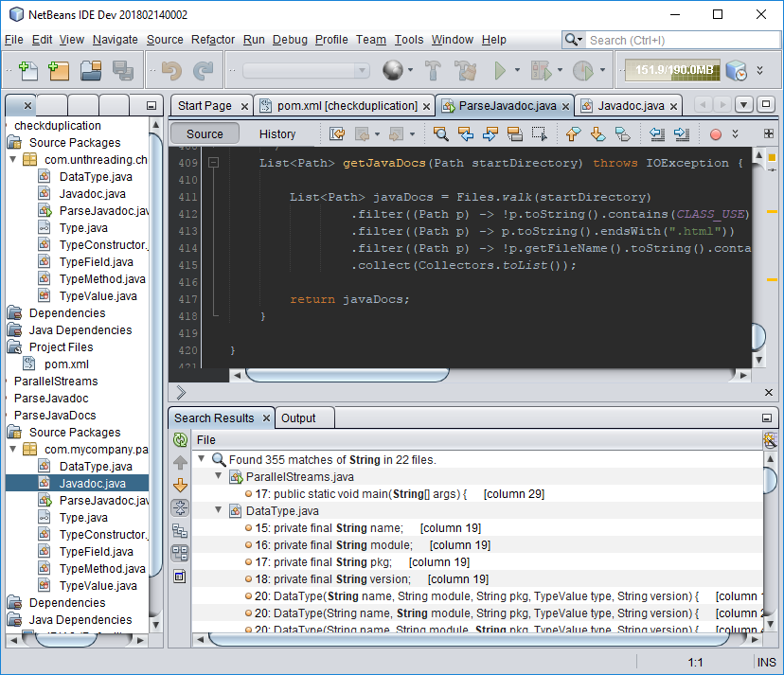The width and height of the screenshot is (784, 675).
Task: Click Next Bookmark down-arrow icon
Action: pos(597,133)
